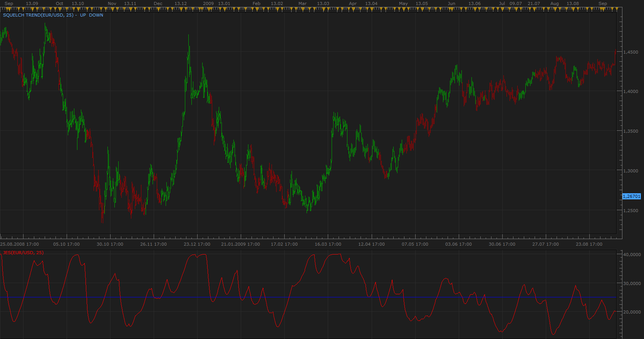Image resolution: width=644 pixels, height=339 pixels.
Task: Click the Apr month label in top ruler
Action: (353, 3)
